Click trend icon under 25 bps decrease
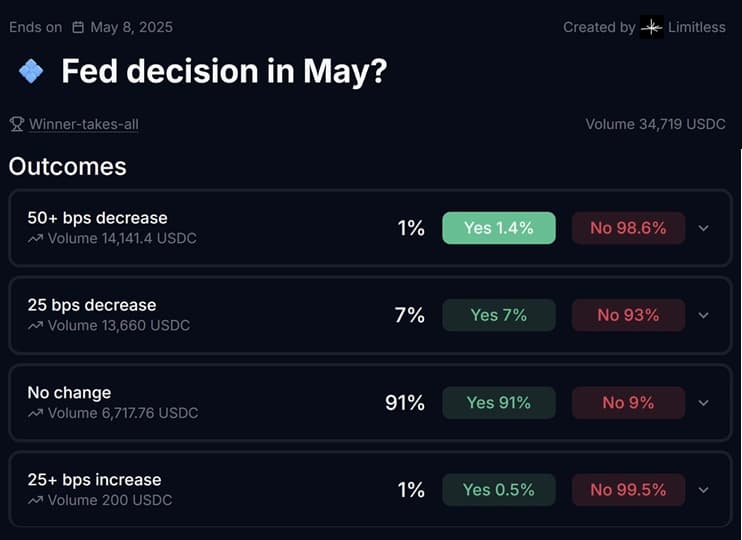 35,326
